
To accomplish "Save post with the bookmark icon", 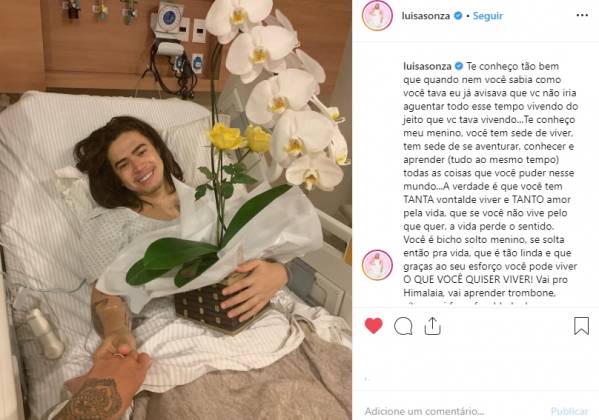I will point(581,326).
